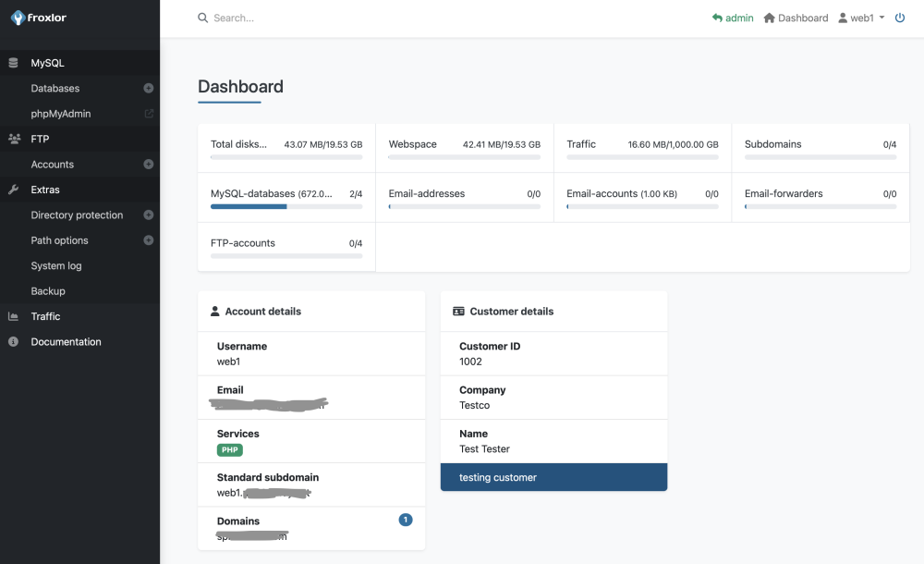Add FTP account via plus icon
Image resolution: width=924 pixels, height=564 pixels.
coord(148,165)
